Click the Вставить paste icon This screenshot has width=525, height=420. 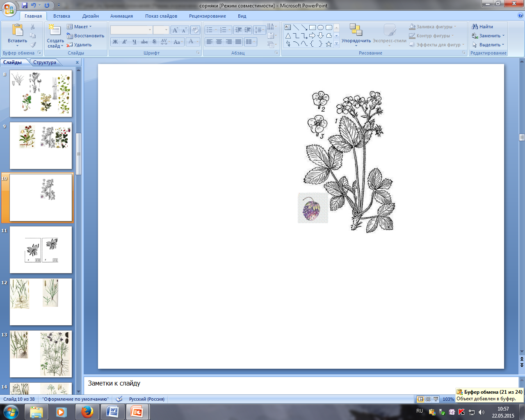coord(17,30)
